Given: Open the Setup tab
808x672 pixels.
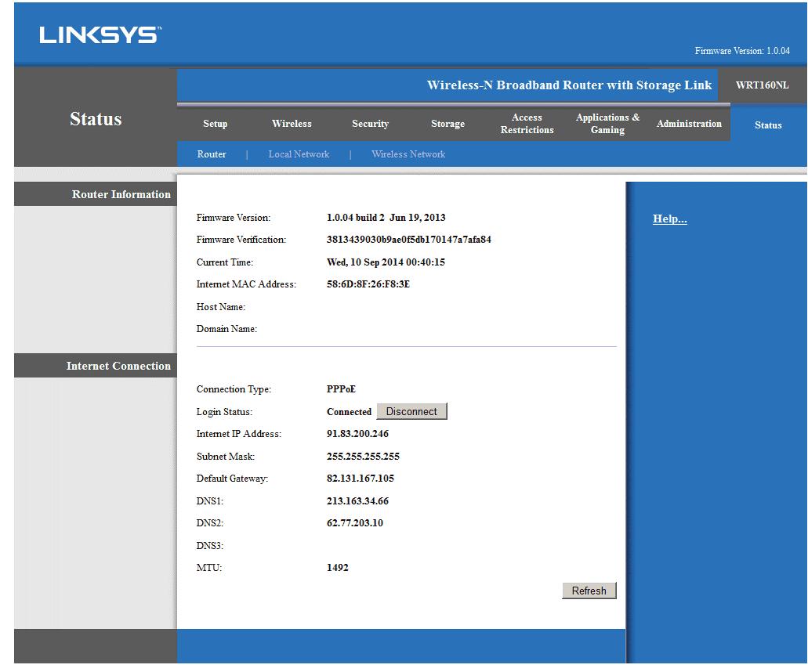Looking at the screenshot, I should pyautogui.click(x=215, y=124).
